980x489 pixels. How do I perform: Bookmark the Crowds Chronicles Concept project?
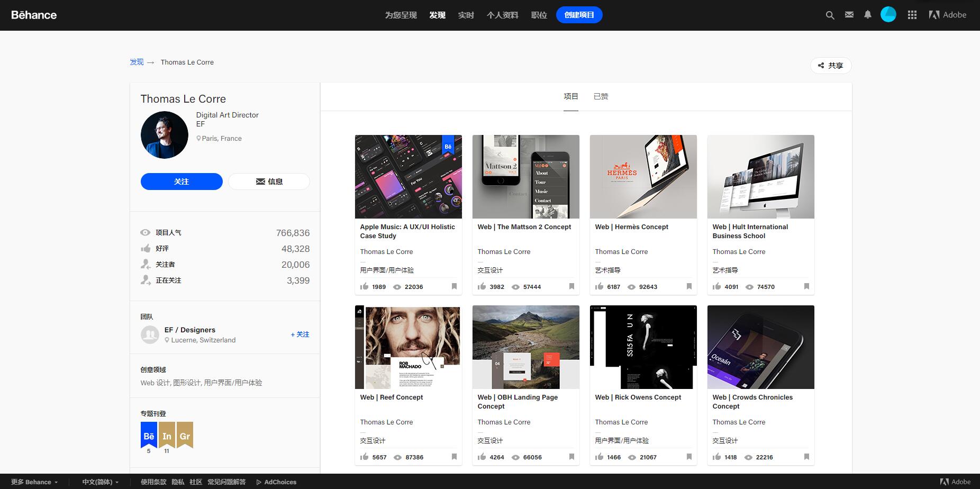point(806,457)
